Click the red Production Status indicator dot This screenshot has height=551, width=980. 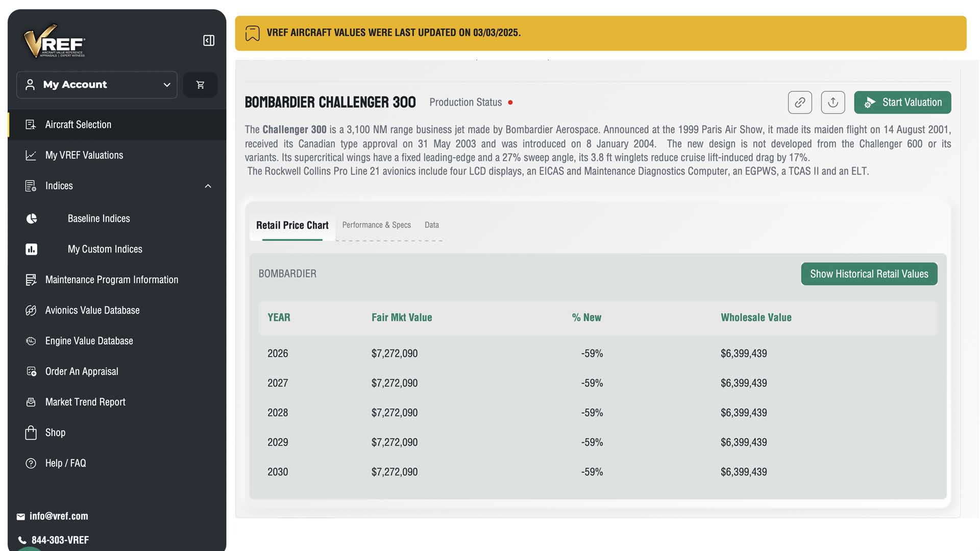click(510, 103)
